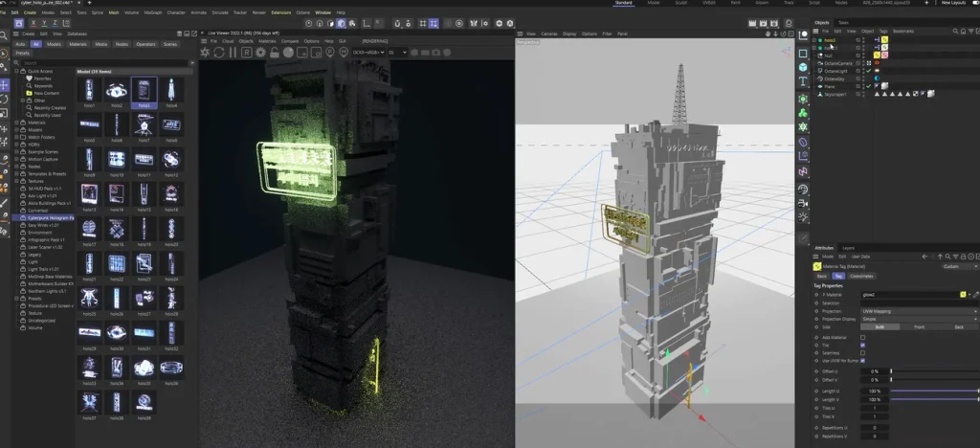
Task: Enable Add Material checkbox
Action: point(862,337)
